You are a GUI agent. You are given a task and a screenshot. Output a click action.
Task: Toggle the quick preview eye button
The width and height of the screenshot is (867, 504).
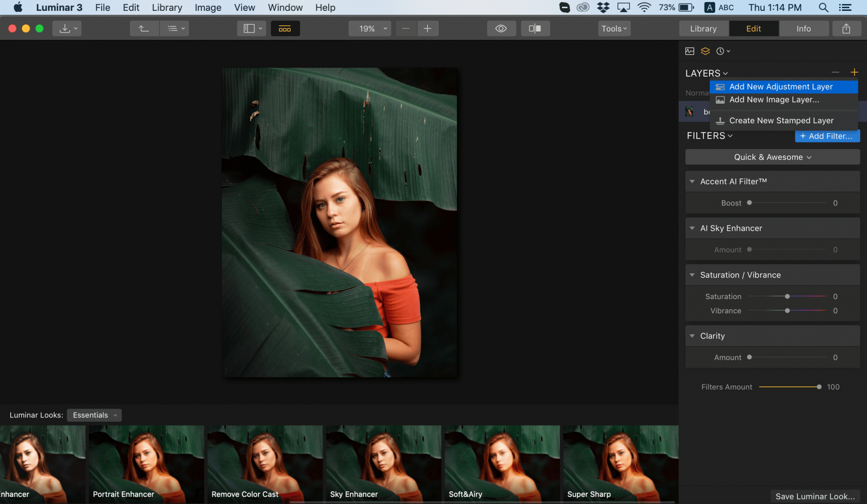coord(501,29)
